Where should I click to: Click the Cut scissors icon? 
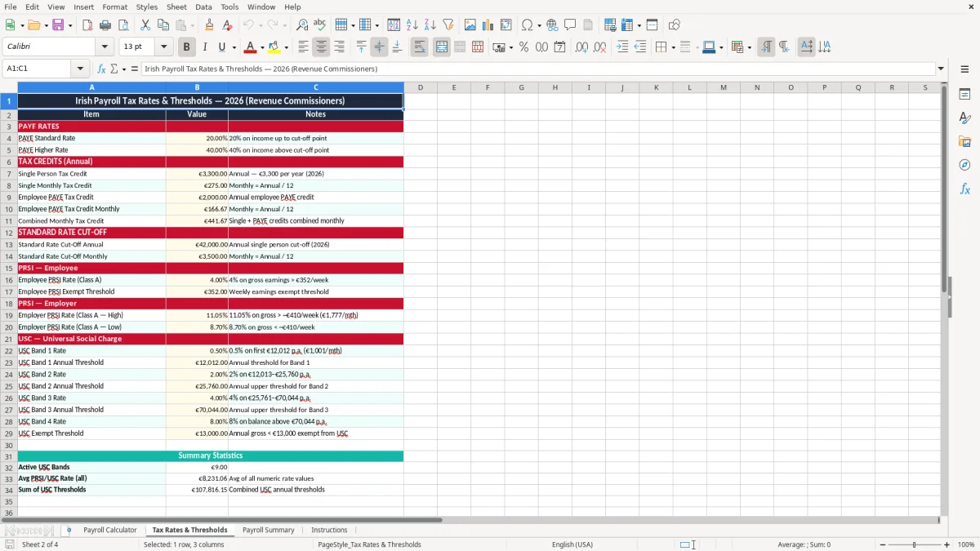[x=145, y=25]
